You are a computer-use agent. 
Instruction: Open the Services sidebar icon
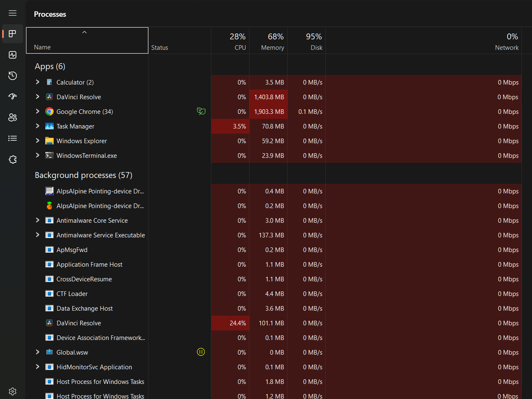point(12,159)
